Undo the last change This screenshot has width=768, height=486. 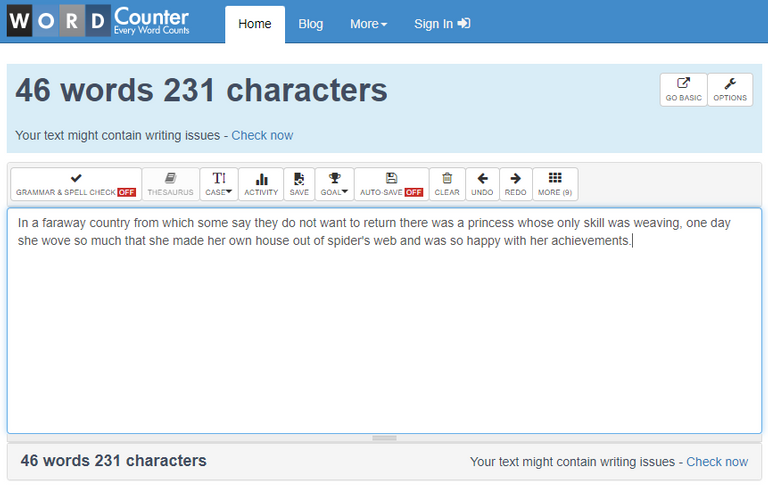point(482,184)
